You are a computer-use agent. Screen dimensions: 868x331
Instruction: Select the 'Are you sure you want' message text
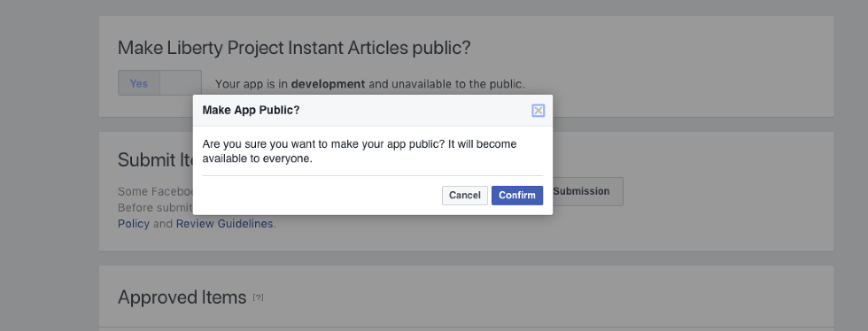[360, 151]
